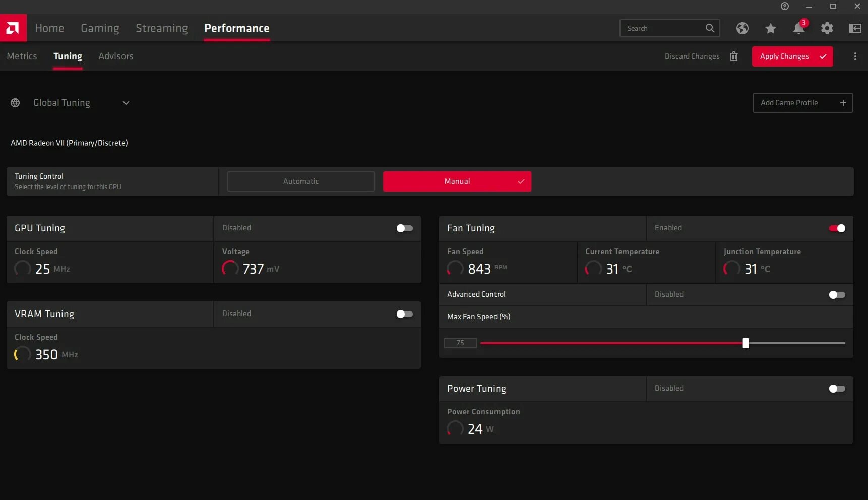Click the Fan Speed gauge dial
Screen dimensions: 868x500
point(455,268)
